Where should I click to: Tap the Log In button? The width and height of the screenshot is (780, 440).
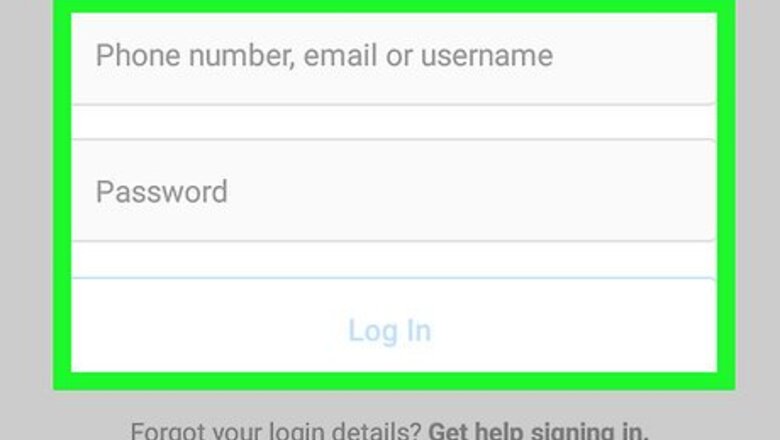pos(394,325)
